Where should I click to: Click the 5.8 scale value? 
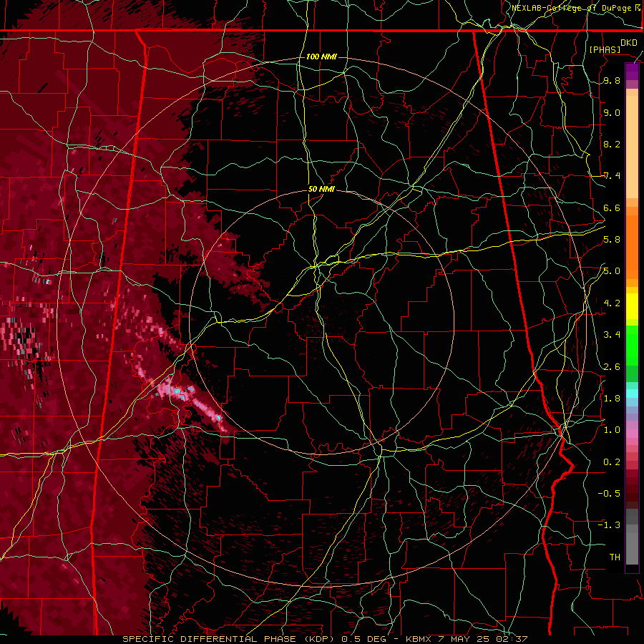(x=612, y=240)
